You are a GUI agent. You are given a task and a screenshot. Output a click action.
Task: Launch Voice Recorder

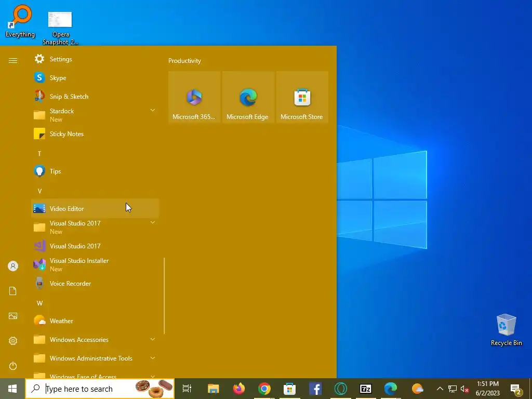[95, 283]
